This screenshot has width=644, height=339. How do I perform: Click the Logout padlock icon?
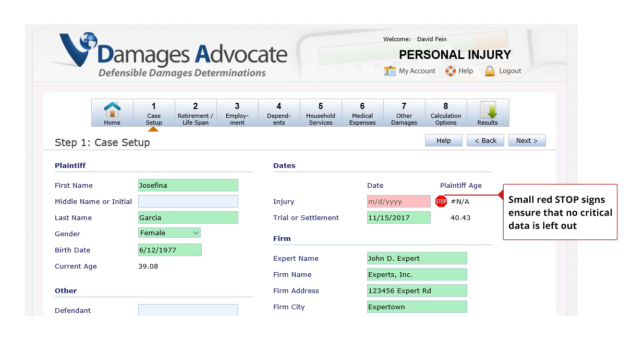[x=490, y=71]
